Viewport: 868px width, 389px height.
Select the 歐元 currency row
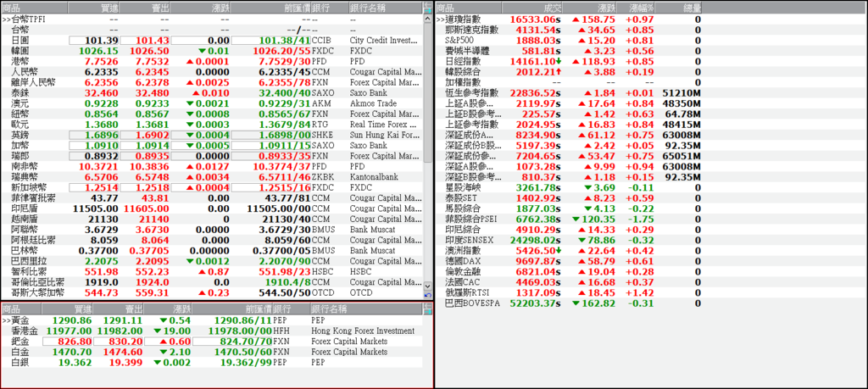[211, 125]
